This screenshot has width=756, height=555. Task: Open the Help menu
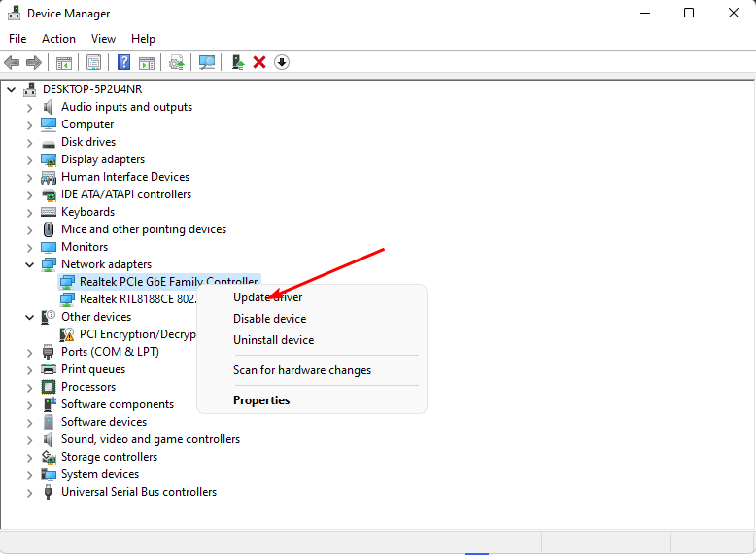point(143,39)
